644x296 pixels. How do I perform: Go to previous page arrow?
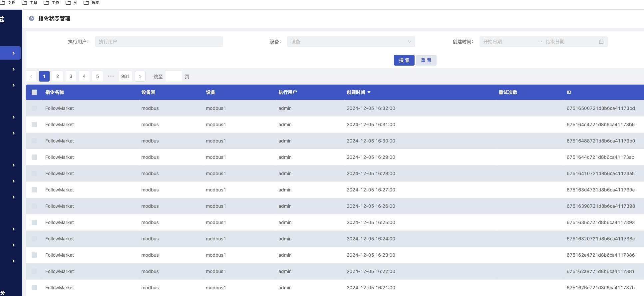(31, 76)
